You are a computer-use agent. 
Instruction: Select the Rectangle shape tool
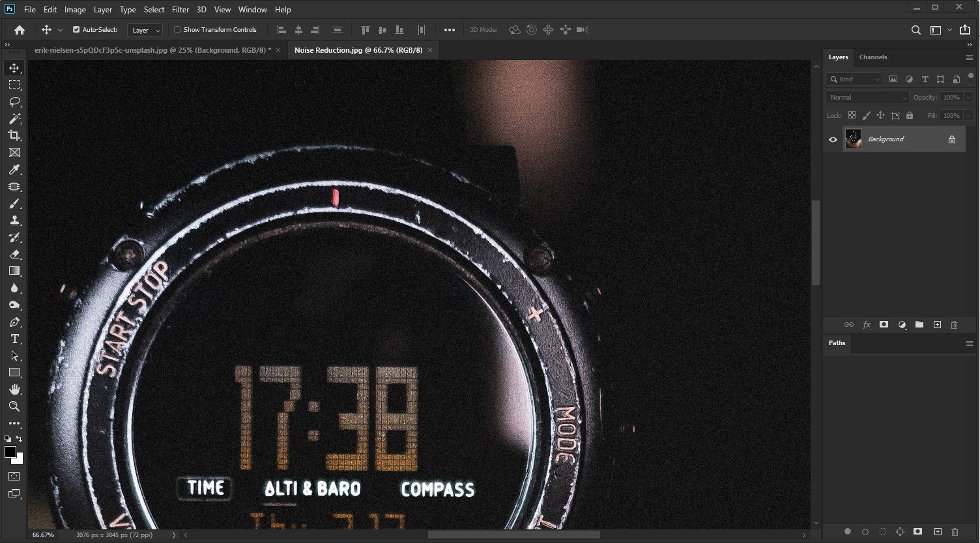14,372
